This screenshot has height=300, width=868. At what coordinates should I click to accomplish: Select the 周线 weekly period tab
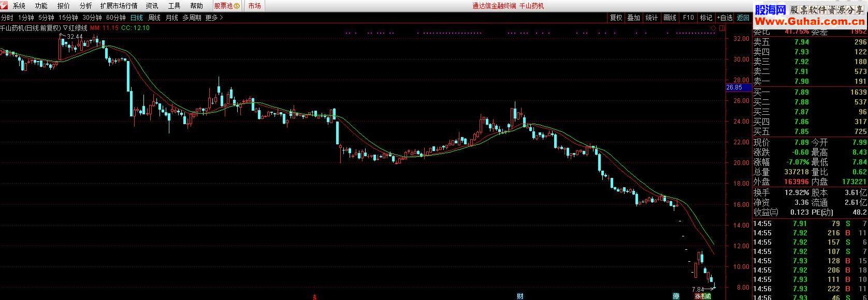click(x=154, y=18)
